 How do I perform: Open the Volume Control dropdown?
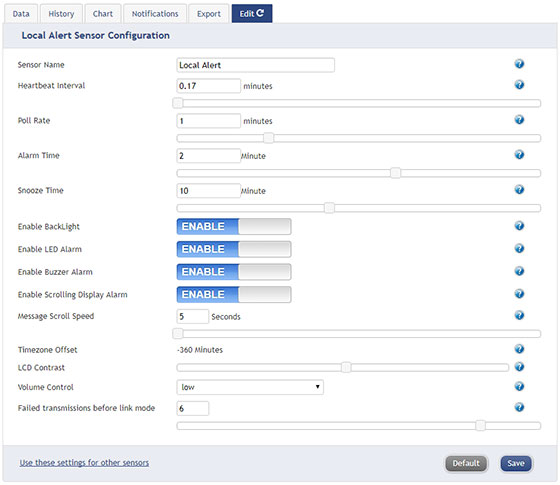250,387
